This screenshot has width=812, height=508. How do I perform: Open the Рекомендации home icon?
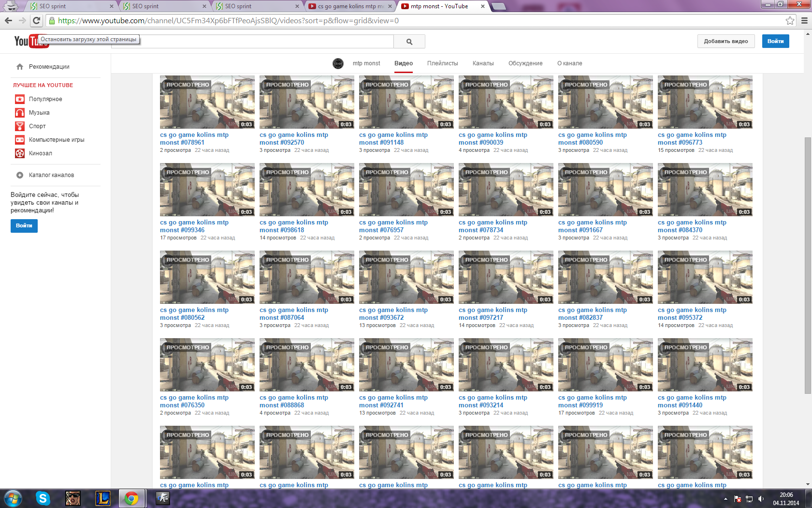(x=20, y=67)
